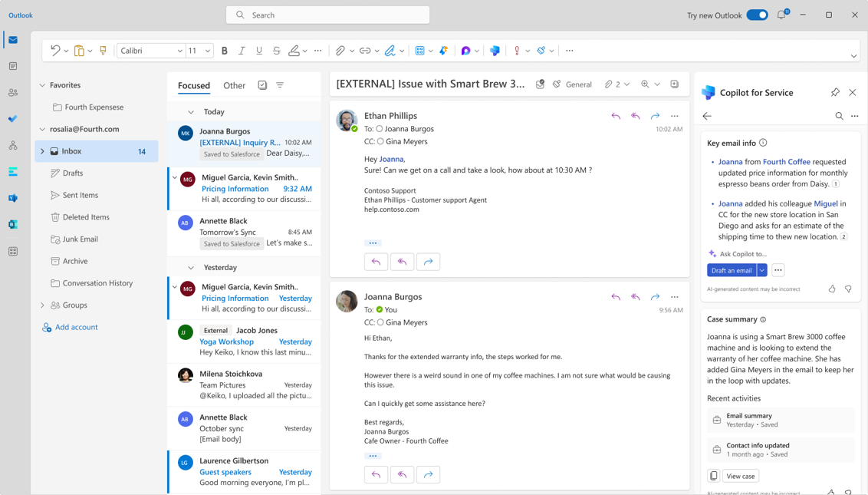Collapse the Favorites section
868x495 pixels.
point(42,85)
